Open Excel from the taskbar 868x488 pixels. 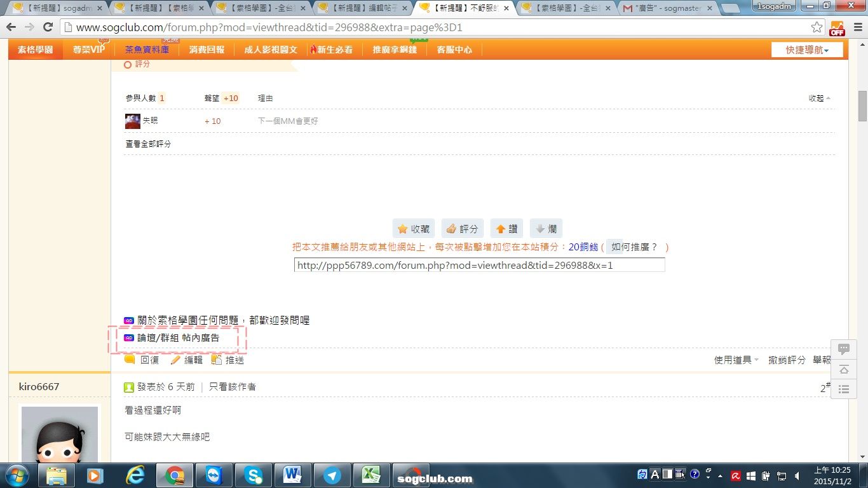371,475
